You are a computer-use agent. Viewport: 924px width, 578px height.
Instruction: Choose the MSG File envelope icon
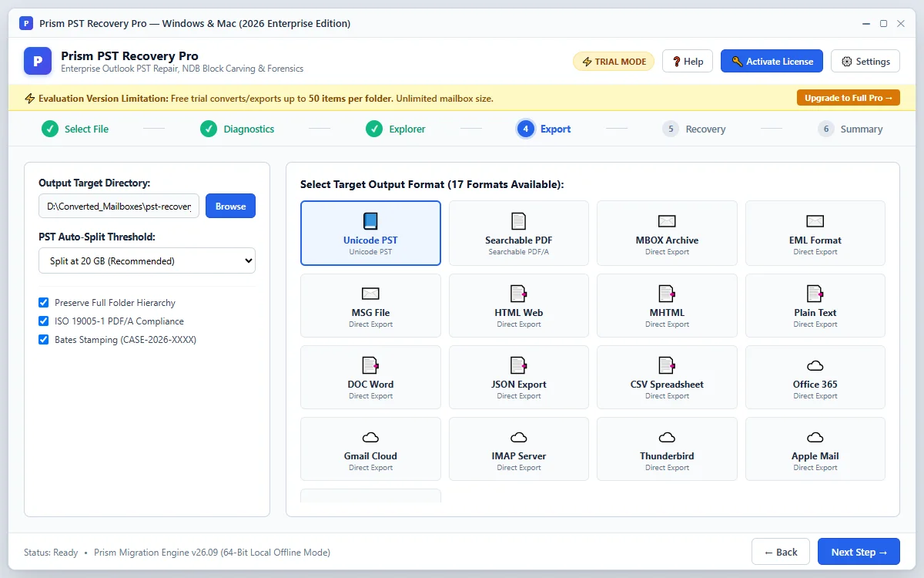(370, 294)
